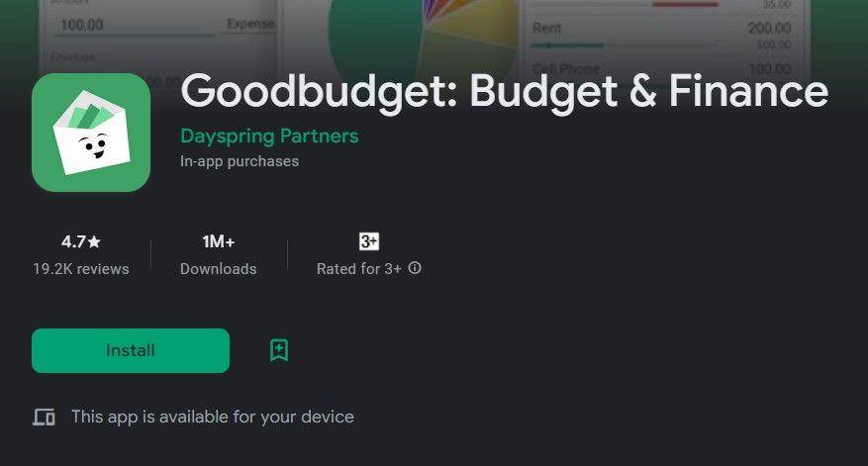Click the 100.00 amount field in the banner
Viewport: 868px width, 466px height.
(x=134, y=26)
